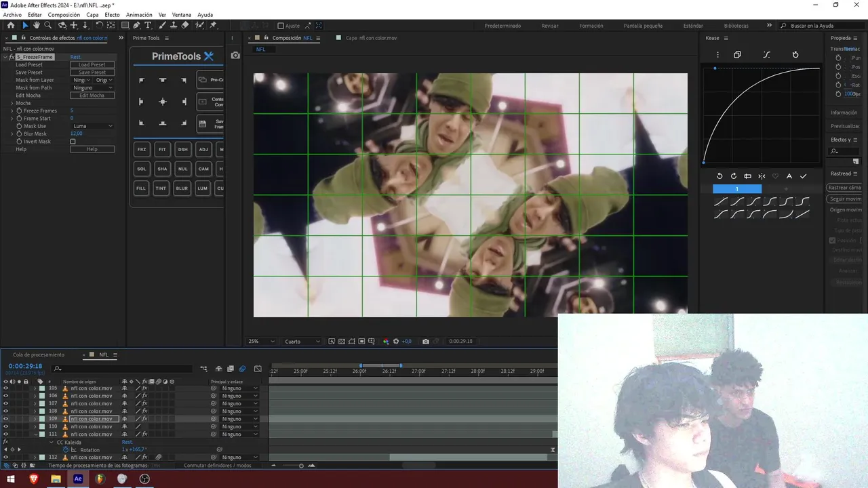Select the Hand tool

pos(37,25)
